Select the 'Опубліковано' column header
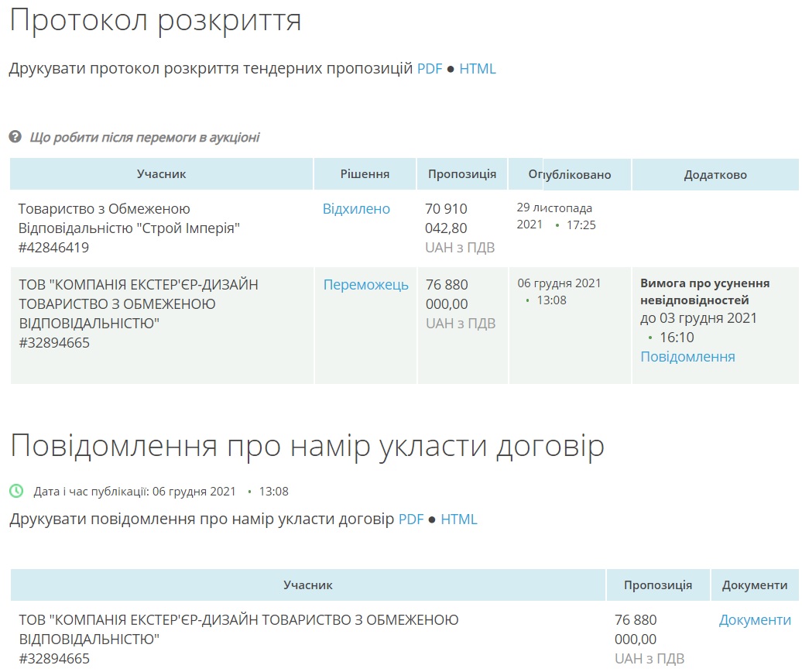This screenshot has width=802, height=672. (569, 174)
